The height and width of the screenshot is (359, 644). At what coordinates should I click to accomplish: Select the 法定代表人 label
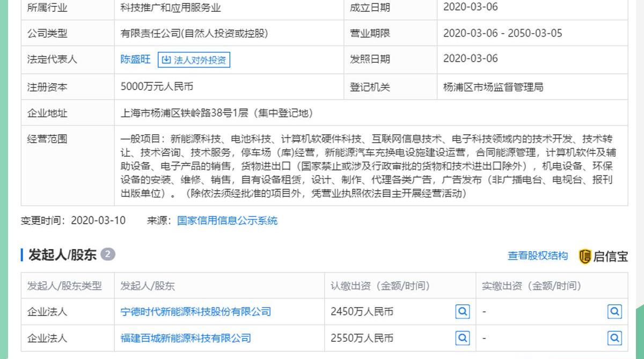point(52,60)
